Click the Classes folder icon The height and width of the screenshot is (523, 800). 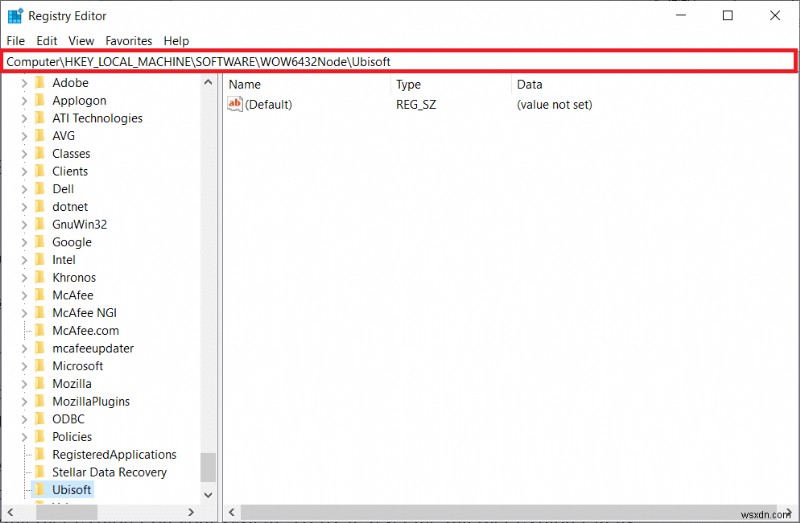tap(40, 154)
